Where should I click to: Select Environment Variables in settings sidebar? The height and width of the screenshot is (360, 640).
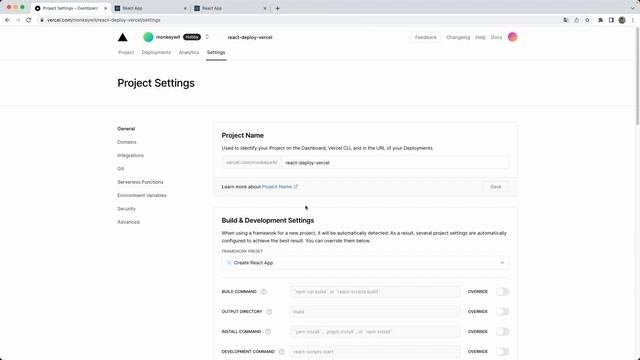click(142, 196)
